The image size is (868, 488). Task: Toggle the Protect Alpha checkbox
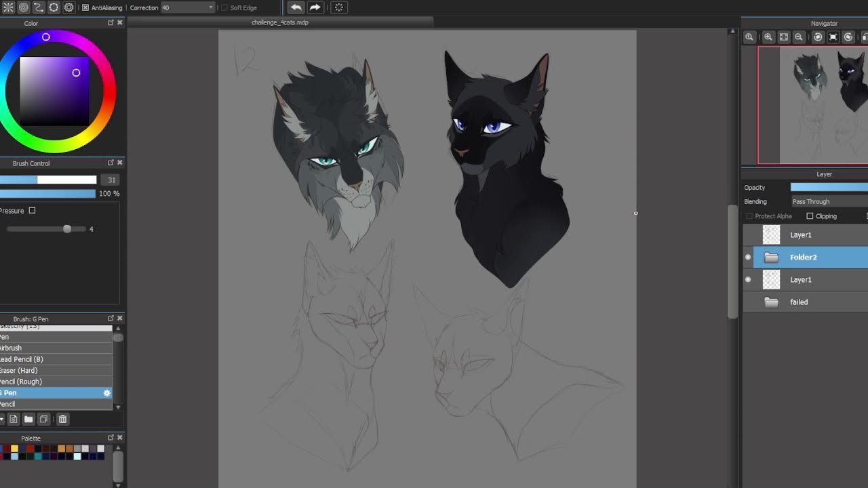click(749, 216)
